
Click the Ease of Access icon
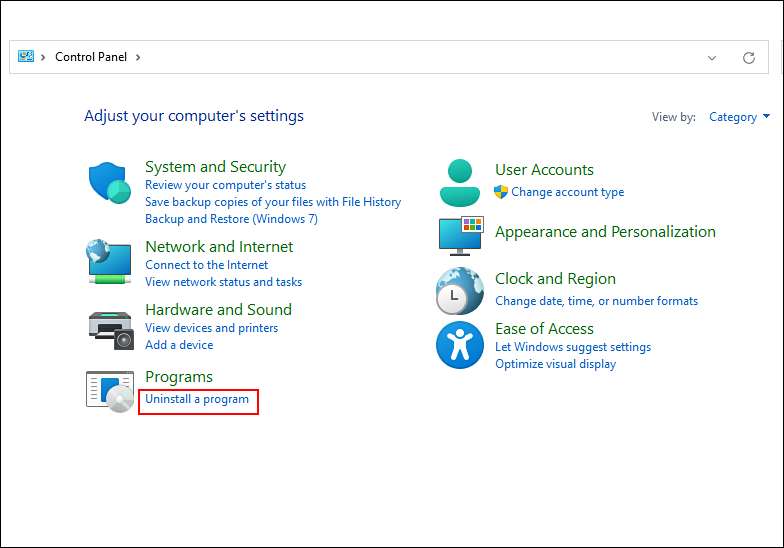[460, 345]
